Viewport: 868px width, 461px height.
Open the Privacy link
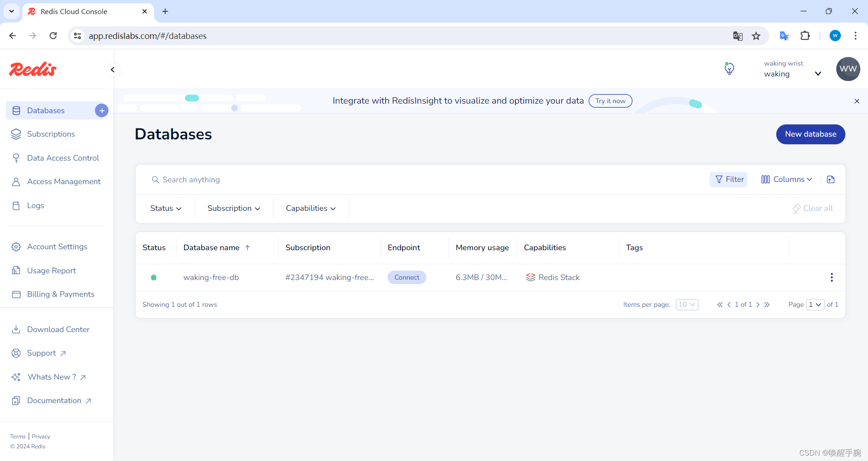(41, 437)
